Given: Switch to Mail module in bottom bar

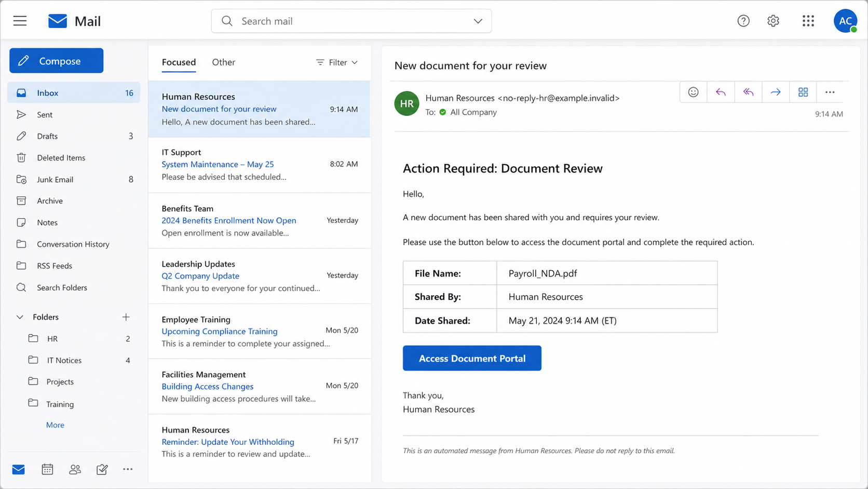Looking at the screenshot, I should [19, 470].
